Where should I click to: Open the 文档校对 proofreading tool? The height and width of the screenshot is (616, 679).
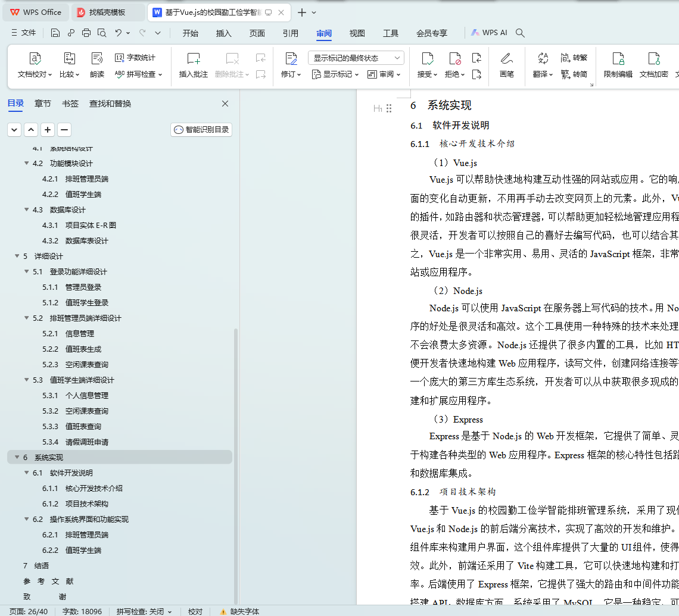coord(35,65)
